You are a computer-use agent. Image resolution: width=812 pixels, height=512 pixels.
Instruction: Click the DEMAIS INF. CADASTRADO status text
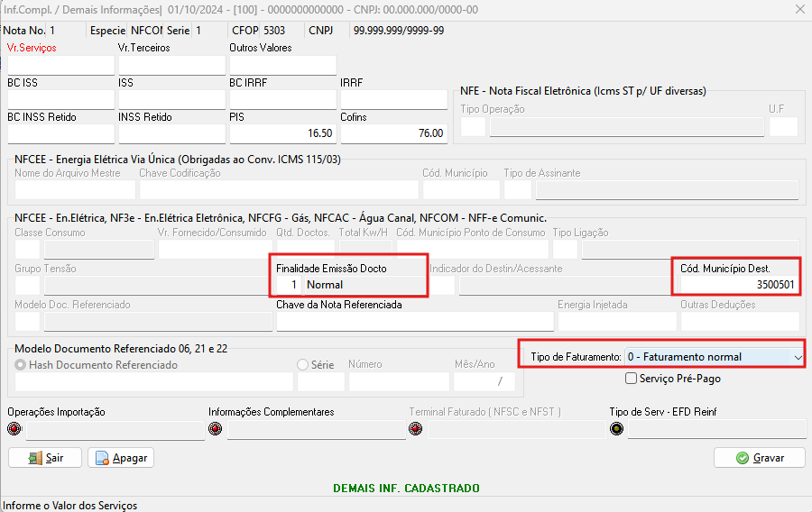[x=406, y=489]
